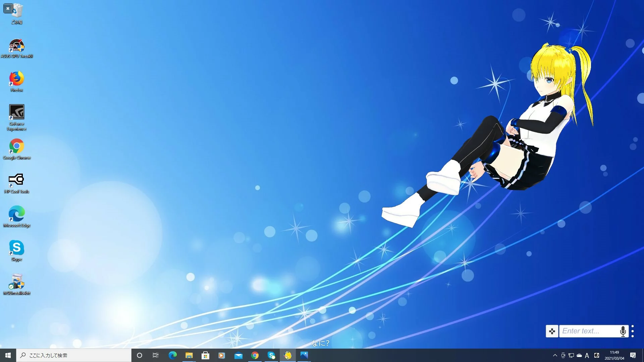Open the media player taskbar icon
This screenshot has height=362, width=644.
[222, 355]
